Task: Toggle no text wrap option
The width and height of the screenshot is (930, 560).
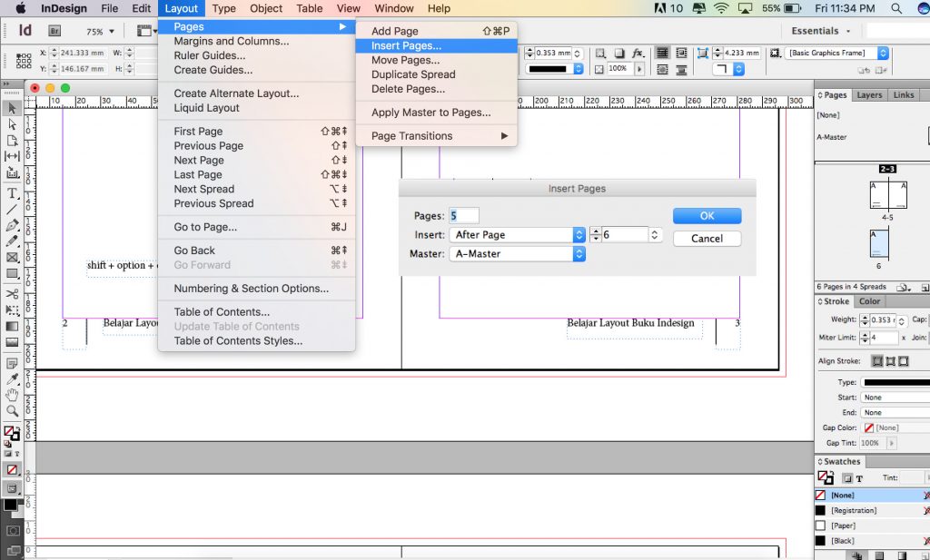Action: (662, 54)
